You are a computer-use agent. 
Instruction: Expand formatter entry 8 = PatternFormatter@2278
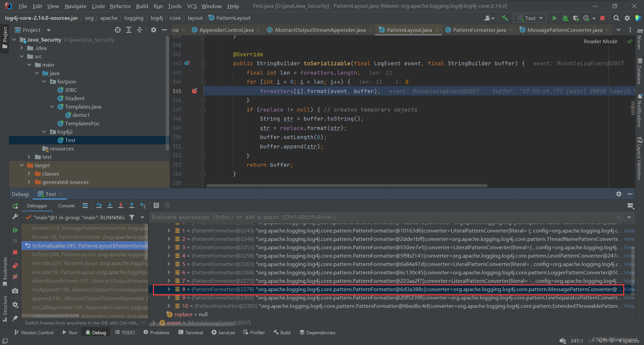point(169,289)
